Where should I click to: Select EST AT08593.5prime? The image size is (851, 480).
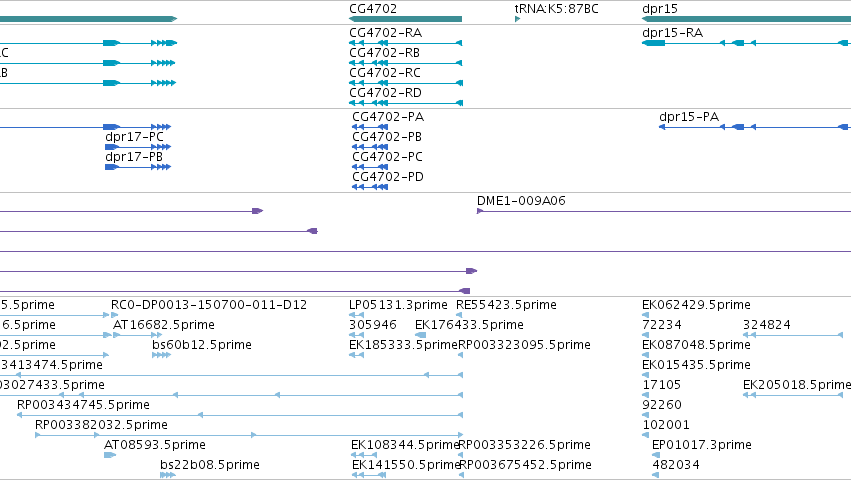tap(155, 445)
